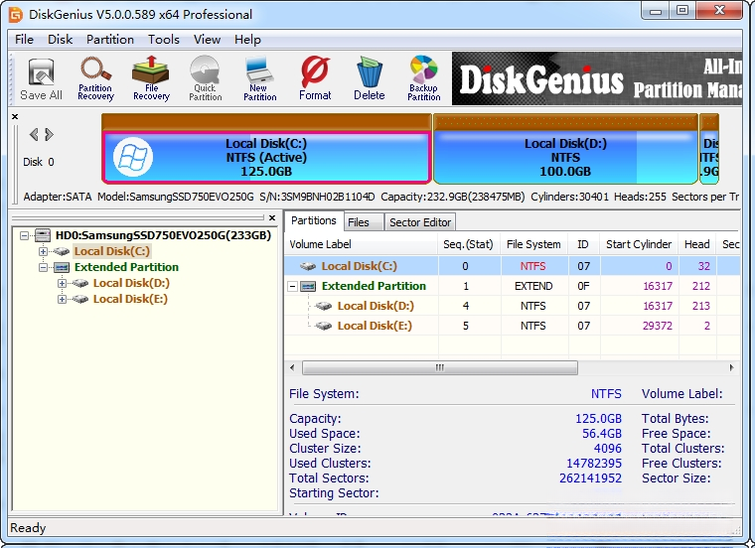Close the tree sidebar panel

click(x=272, y=218)
